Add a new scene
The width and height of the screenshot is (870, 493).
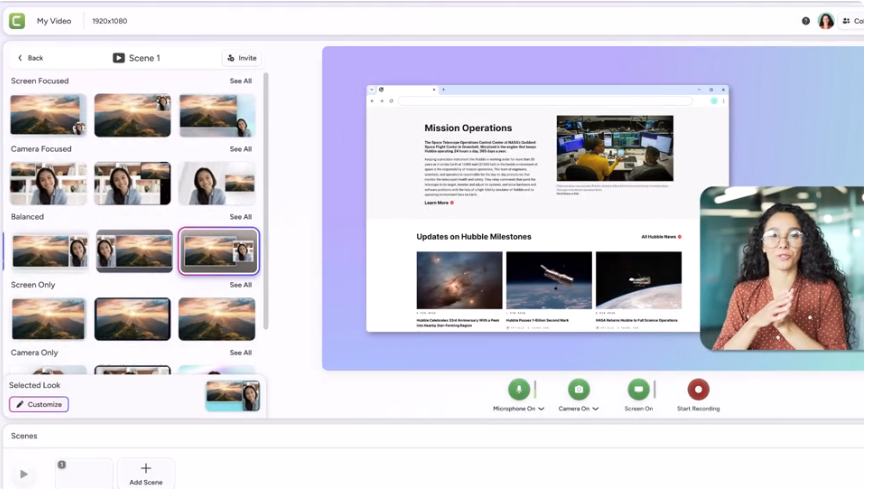click(146, 474)
